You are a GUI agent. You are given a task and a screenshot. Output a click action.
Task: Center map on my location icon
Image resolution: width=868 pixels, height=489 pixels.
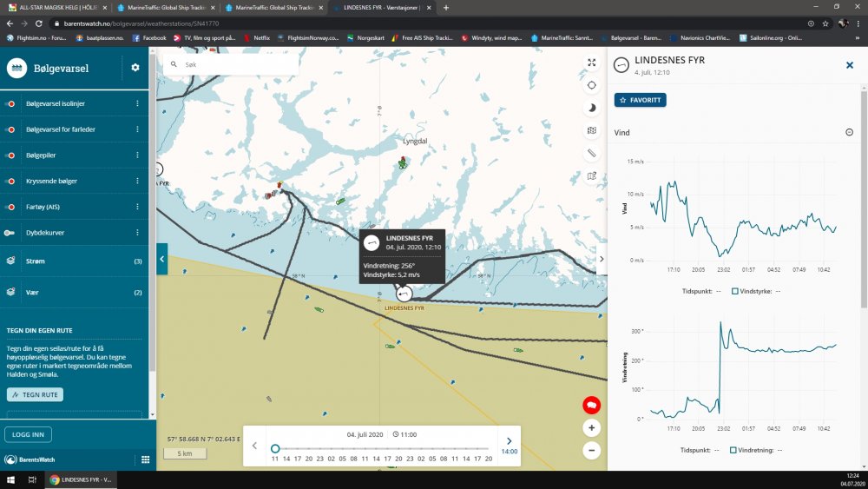click(592, 85)
